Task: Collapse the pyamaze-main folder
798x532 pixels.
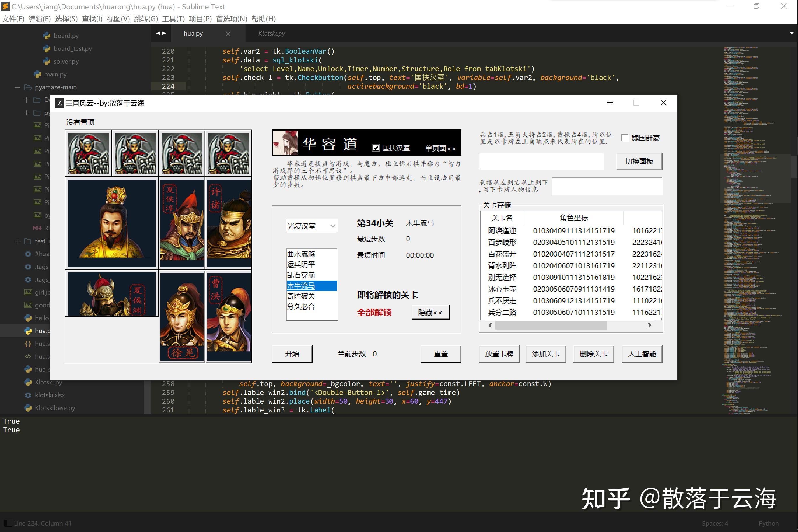Action: click(17, 87)
